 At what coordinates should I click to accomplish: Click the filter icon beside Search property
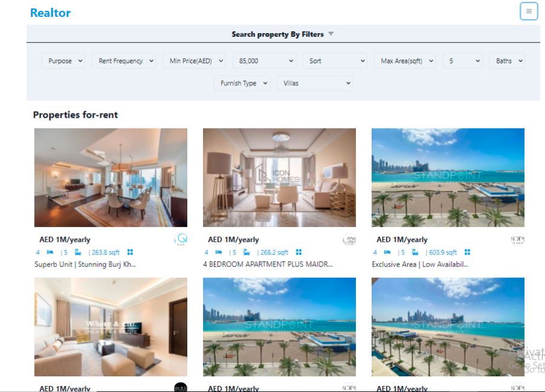pyautogui.click(x=331, y=34)
